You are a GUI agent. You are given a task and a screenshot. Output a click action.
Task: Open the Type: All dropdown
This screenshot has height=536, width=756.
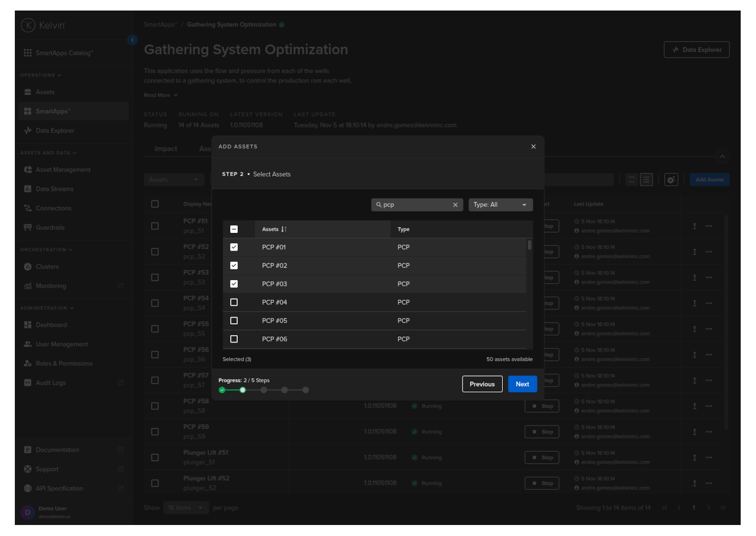(500, 205)
